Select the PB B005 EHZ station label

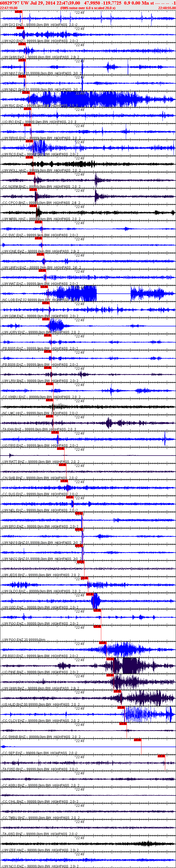click(x=40, y=348)
